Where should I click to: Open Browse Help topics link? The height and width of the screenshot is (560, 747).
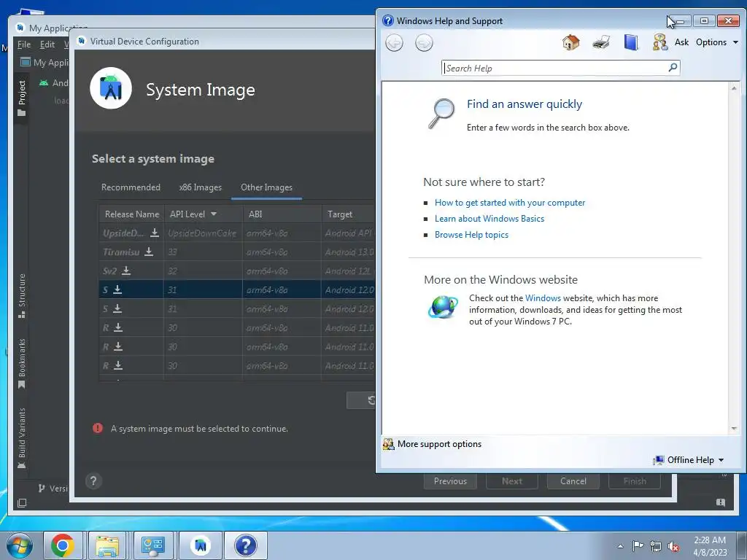pyautogui.click(x=471, y=235)
